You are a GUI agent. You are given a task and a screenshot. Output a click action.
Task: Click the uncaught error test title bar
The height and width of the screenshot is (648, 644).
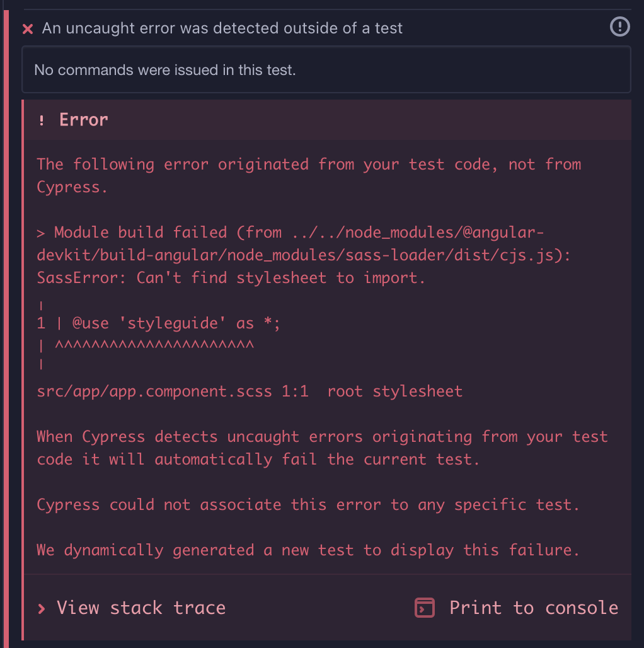(221, 28)
